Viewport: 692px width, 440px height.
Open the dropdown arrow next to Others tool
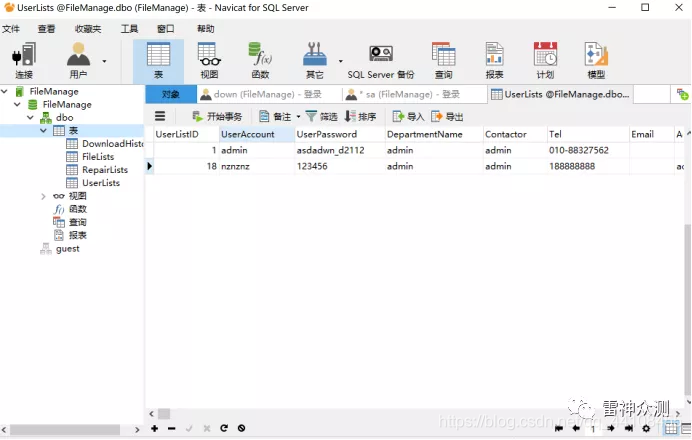[341, 61]
